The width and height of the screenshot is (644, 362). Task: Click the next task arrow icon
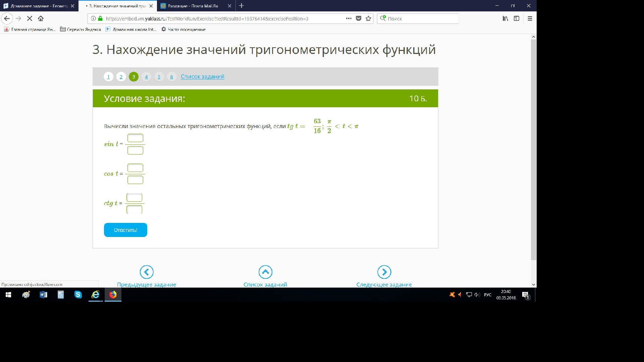[384, 272]
